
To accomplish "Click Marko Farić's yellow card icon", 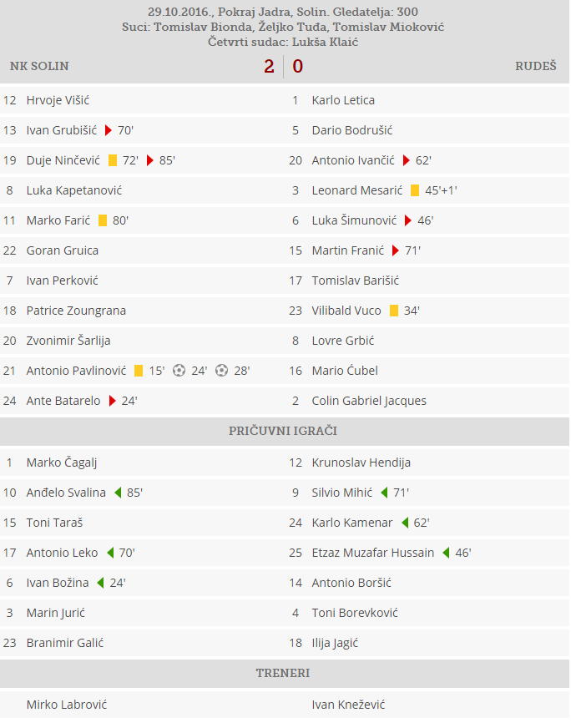I will (x=103, y=220).
